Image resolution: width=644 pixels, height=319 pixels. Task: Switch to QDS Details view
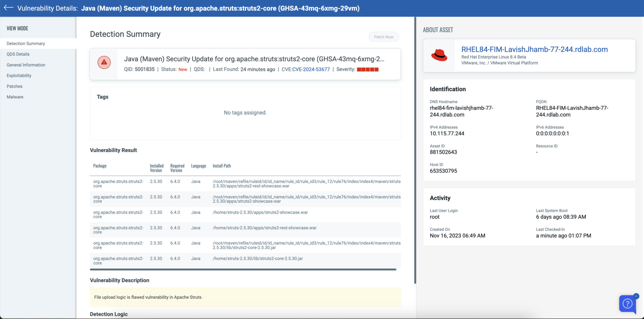pyautogui.click(x=17, y=54)
